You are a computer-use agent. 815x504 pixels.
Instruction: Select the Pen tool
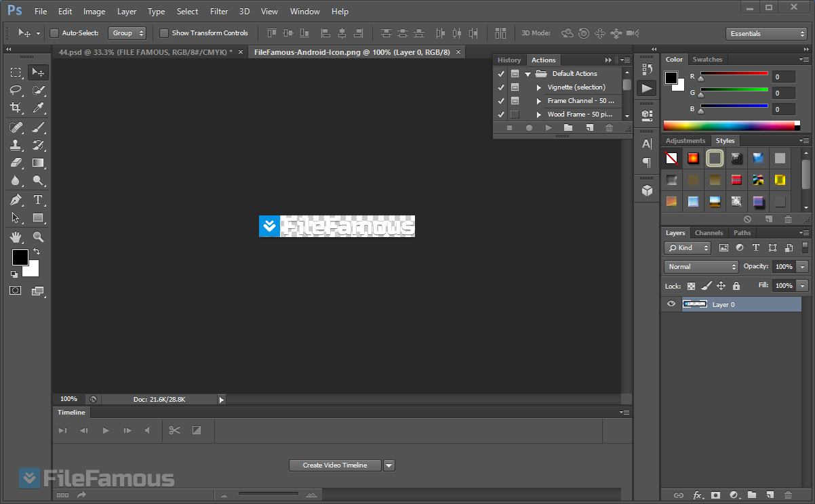(x=16, y=200)
